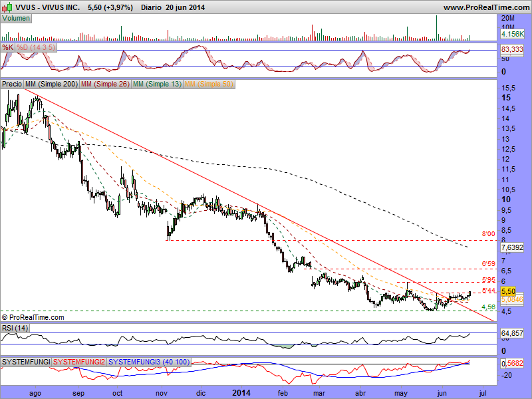
Task: Click the ago month marker on time axis
Action: pos(35,394)
